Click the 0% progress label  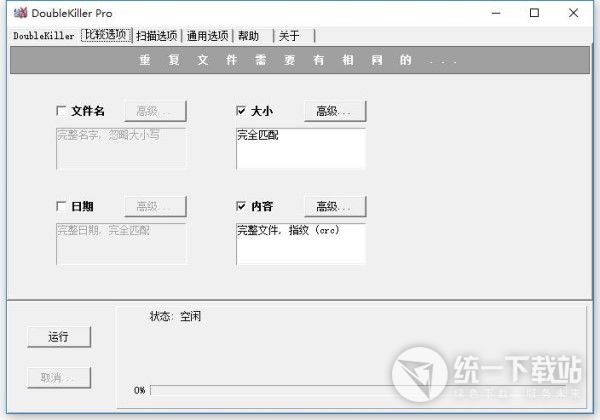point(140,391)
